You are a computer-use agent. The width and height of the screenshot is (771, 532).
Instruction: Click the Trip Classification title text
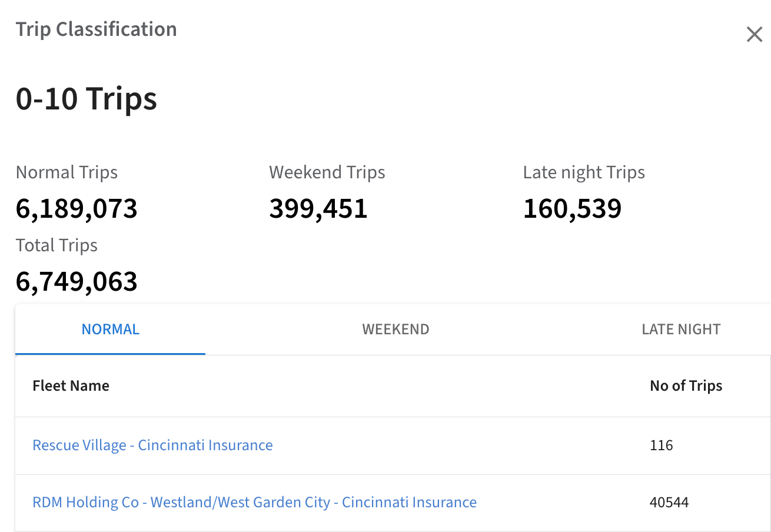coord(96,29)
